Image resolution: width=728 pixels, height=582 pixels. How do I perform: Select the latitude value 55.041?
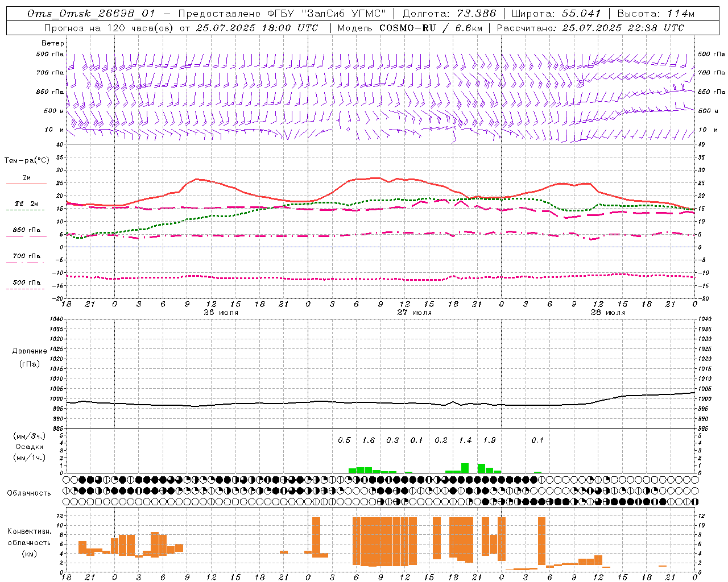[581, 14]
